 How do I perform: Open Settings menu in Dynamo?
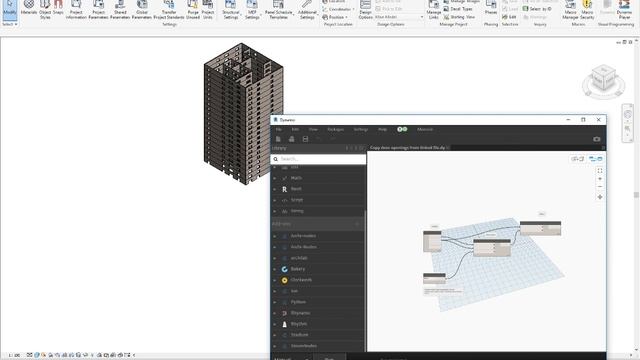tap(360, 129)
